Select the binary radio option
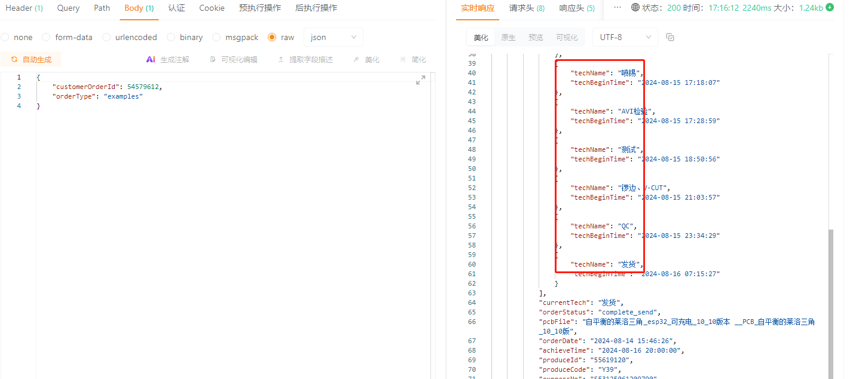Screen dimensions: 868x379 tap(171, 37)
